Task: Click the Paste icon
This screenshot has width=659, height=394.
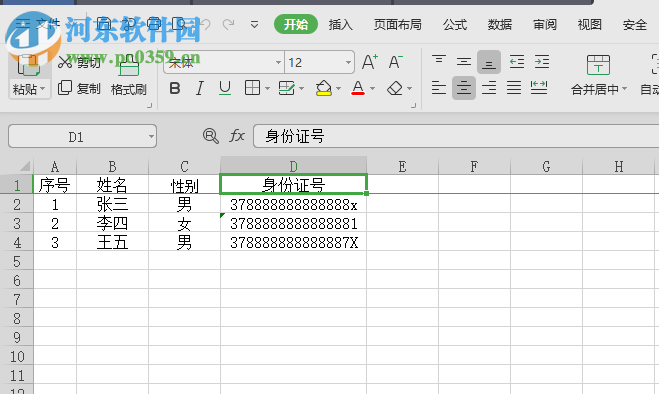Action: click(x=28, y=65)
